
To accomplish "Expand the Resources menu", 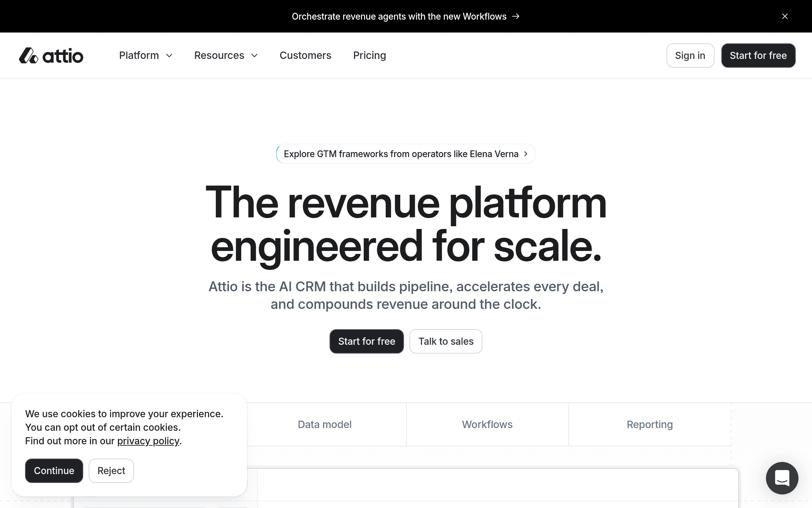I will tap(226, 56).
